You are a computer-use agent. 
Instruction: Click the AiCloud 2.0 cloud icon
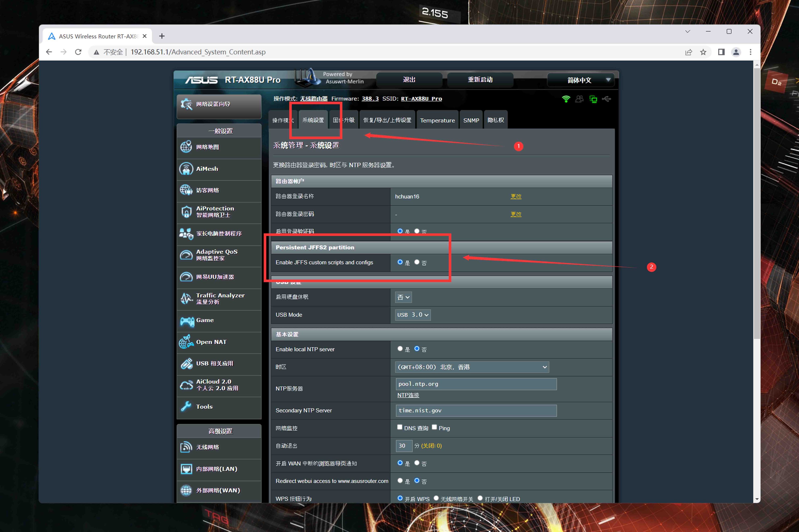point(186,385)
